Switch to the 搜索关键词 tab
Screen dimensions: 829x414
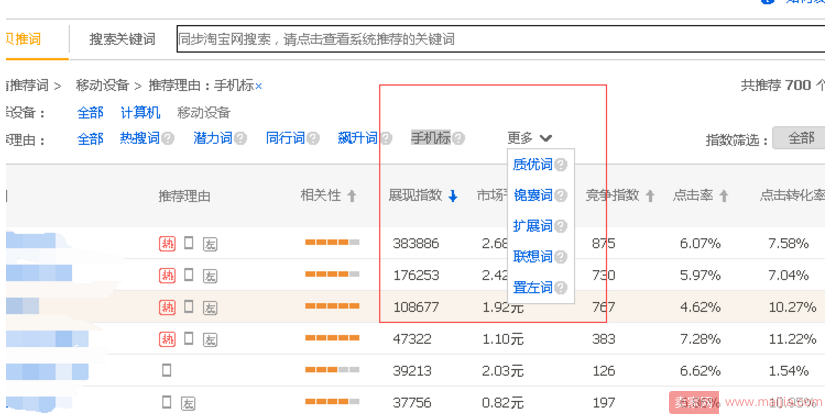(x=122, y=40)
